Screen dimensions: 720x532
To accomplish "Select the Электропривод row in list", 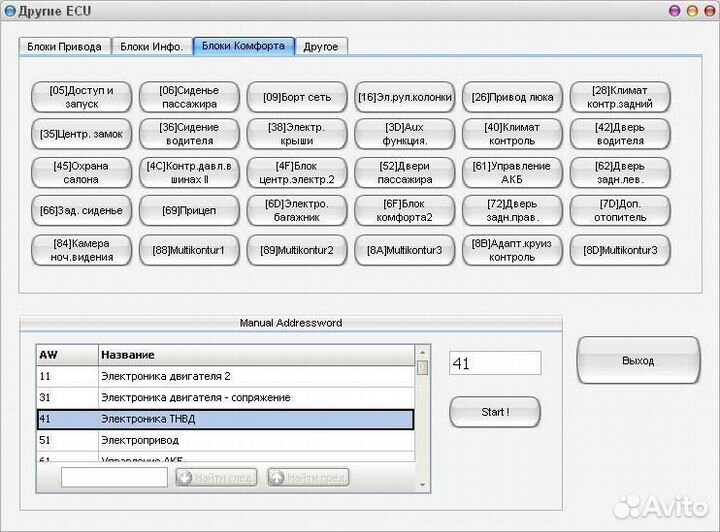I will tap(225, 439).
